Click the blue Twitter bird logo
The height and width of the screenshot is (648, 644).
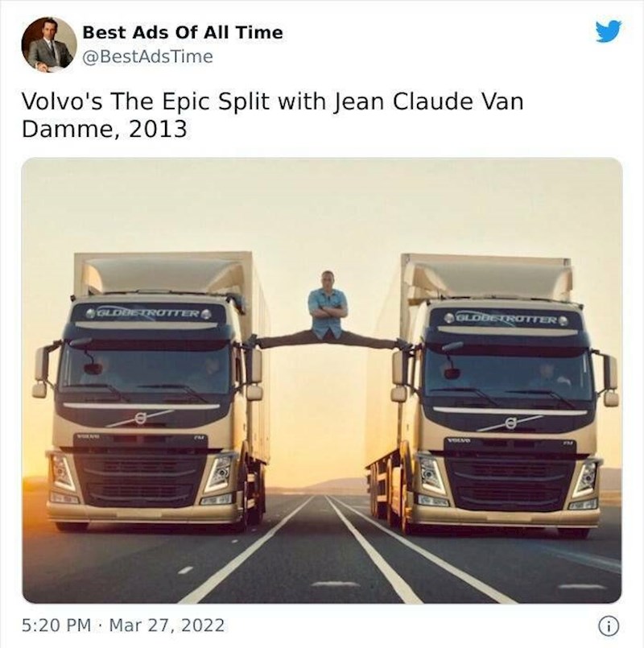pos(609,31)
